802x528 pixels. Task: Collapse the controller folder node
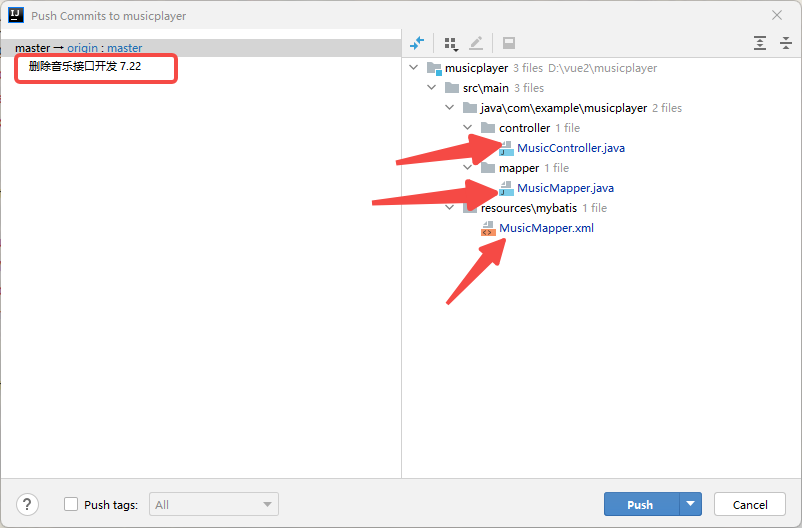(x=467, y=127)
